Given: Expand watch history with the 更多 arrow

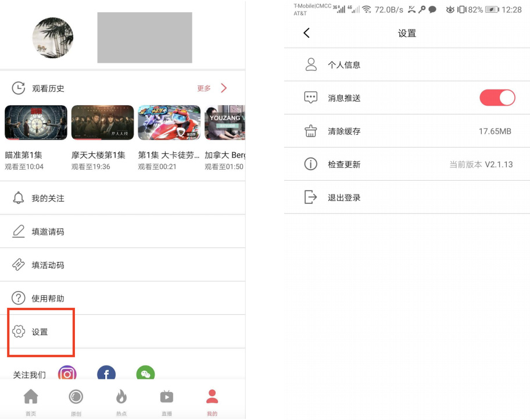Looking at the screenshot, I should 224,88.
